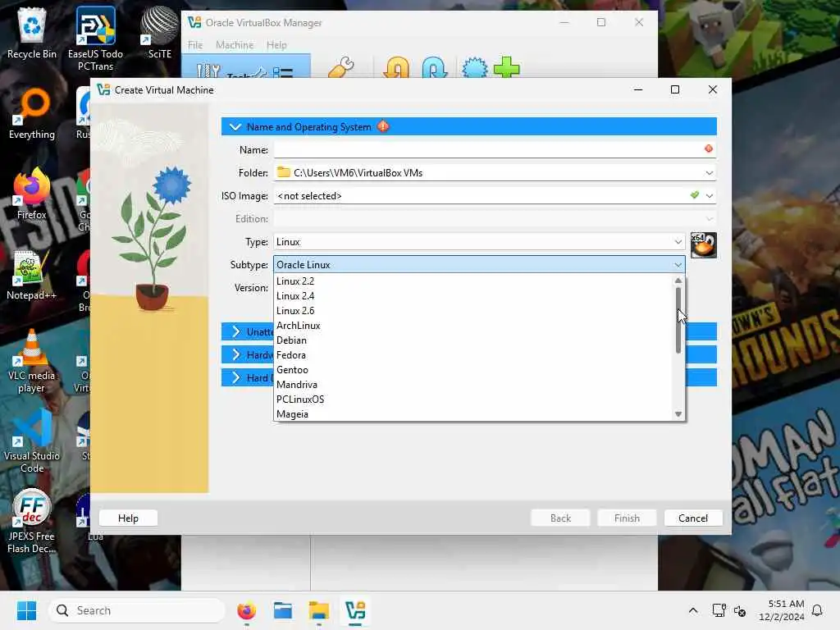This screenshot has width=840, height=630.
Task: Click VirtualBox Manager Import arrow icon
Action: 397,67
